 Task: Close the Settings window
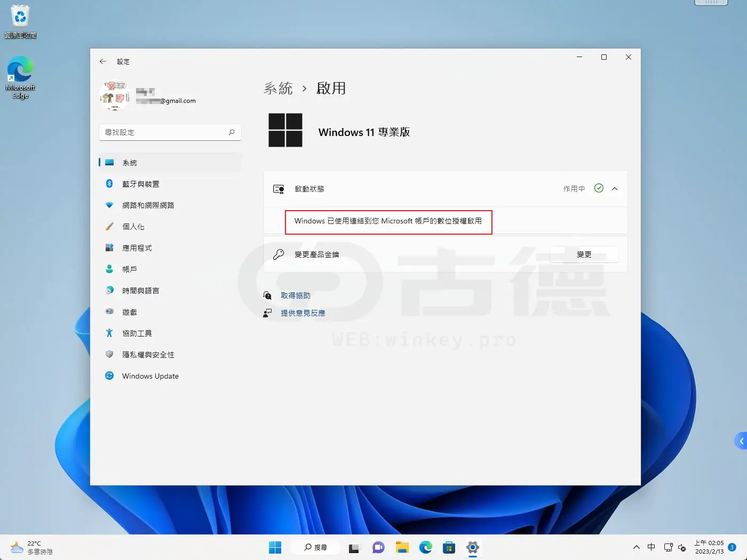[629, 57]
